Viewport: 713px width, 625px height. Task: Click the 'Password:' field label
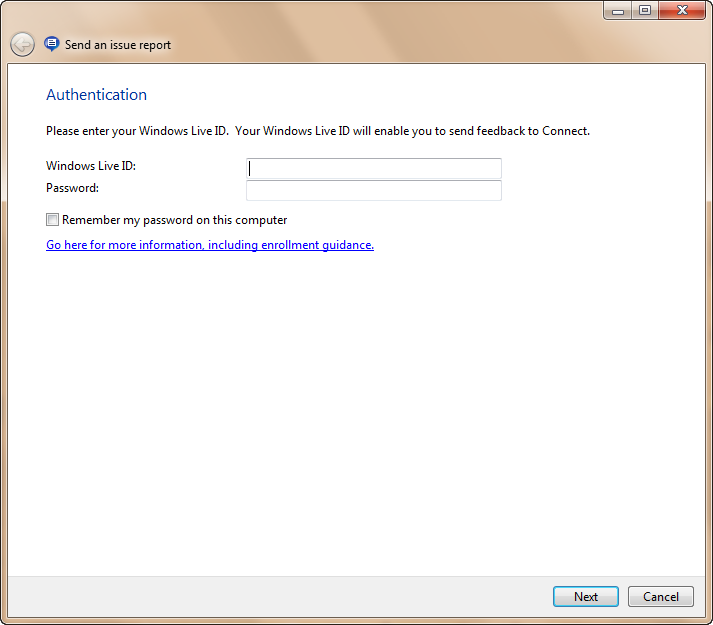point(73,188)
